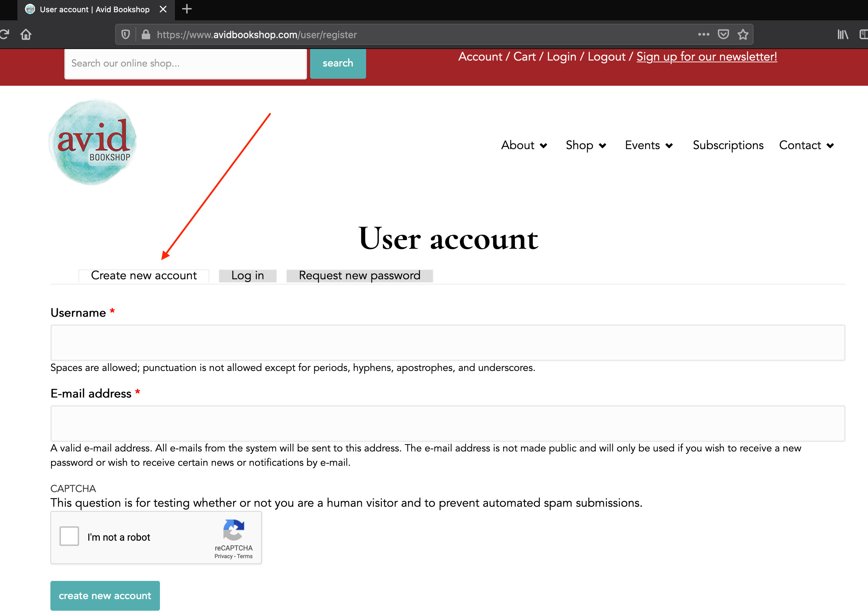Click into the E-mail address field
The image size is (868, 611).
(x=448, y=423)
